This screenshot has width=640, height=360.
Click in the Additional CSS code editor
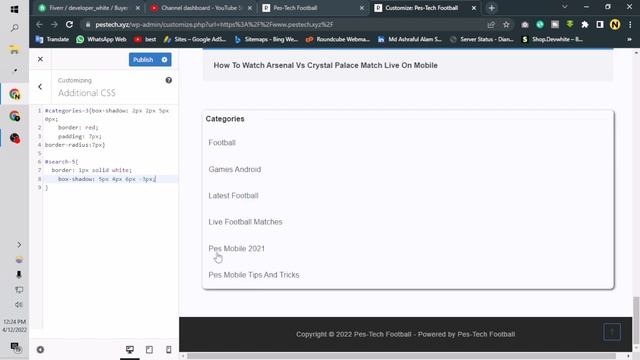110,217
